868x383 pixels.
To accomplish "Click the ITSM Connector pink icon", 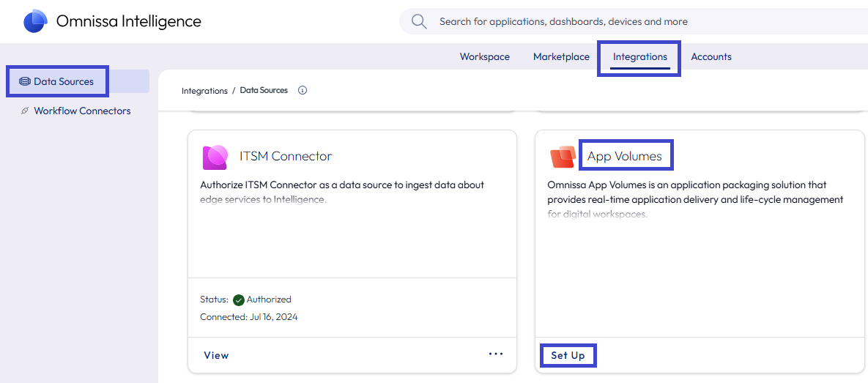I will 215,157.
